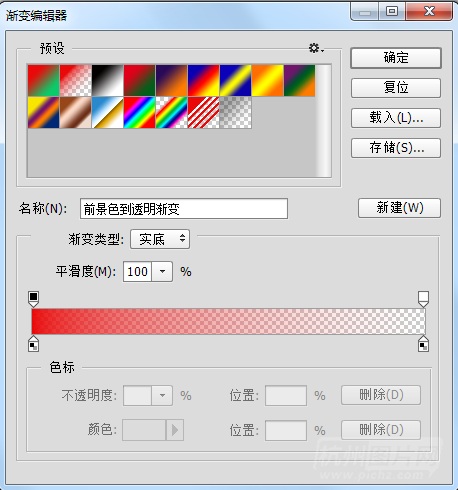Pick the chrome gradient preset

coord(108,113)
